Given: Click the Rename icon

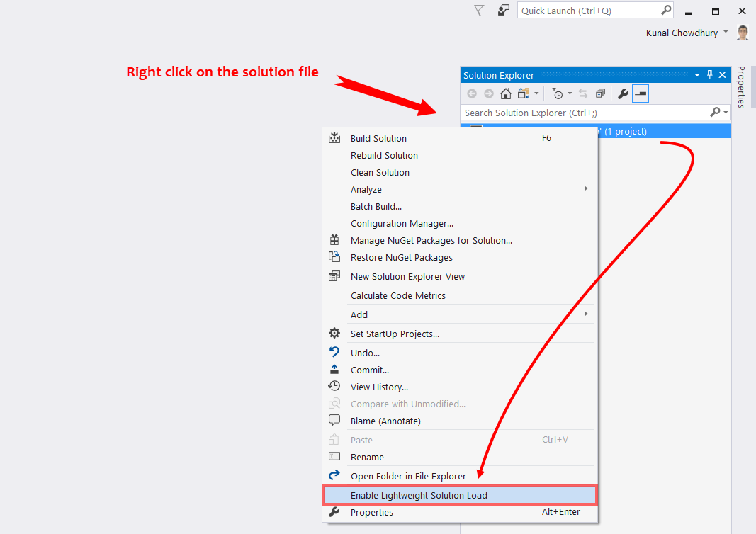Looking at the screenshot, I should pos(334,456).
